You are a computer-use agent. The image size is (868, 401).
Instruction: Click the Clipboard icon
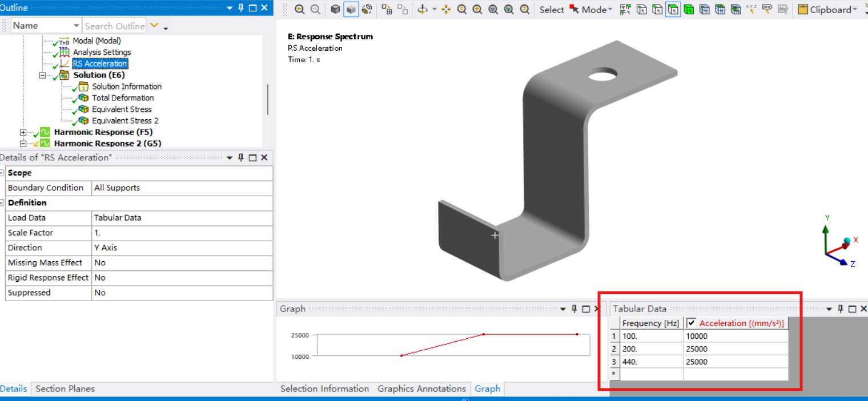click(x=802, y=10)
